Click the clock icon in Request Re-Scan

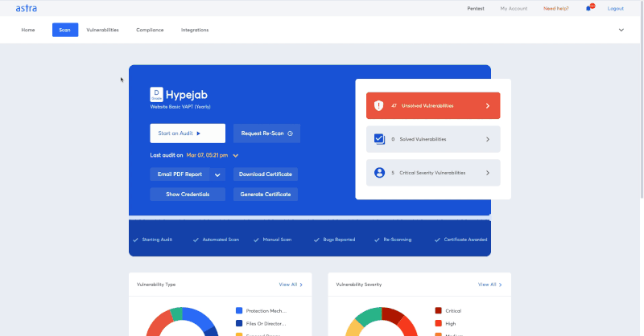tap(290, 133)
